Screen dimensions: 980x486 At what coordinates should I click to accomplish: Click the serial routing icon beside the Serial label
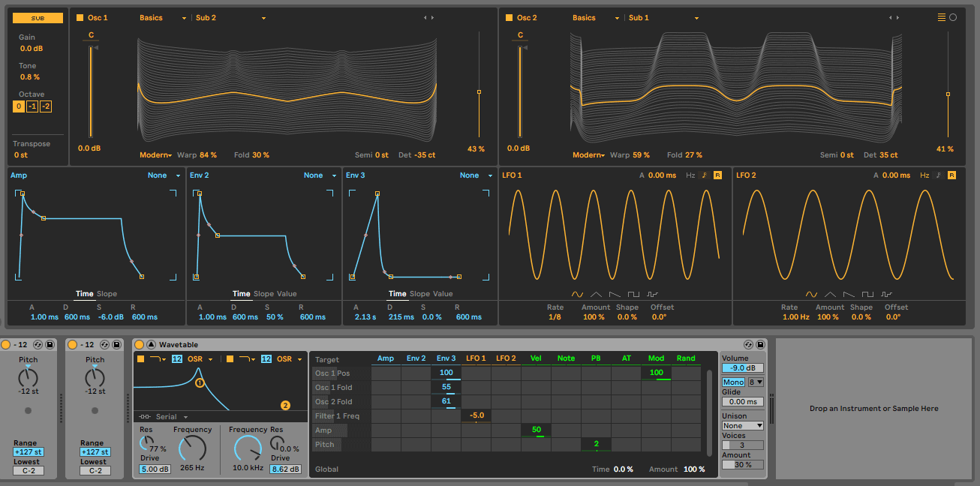pos(144,416)
